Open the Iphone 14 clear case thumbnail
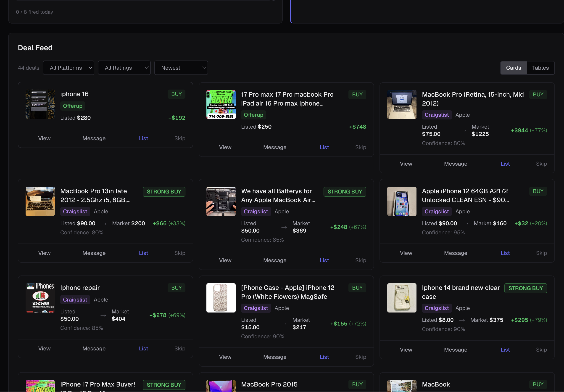 tap(402, 298)
